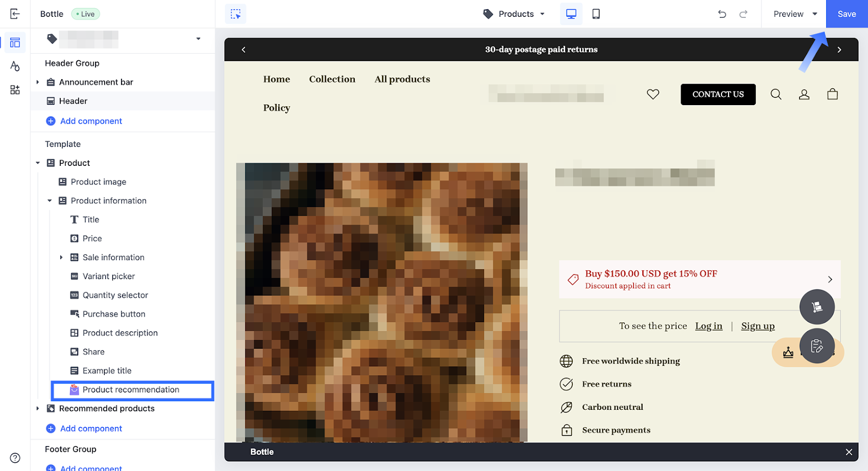
Task: Click the exit editor icon
Action: [15, 14]
